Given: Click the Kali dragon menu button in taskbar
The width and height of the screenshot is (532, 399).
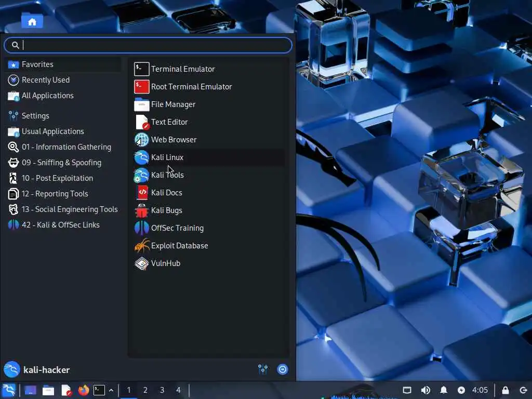Looking at the screenshot, I should [8, 390].
